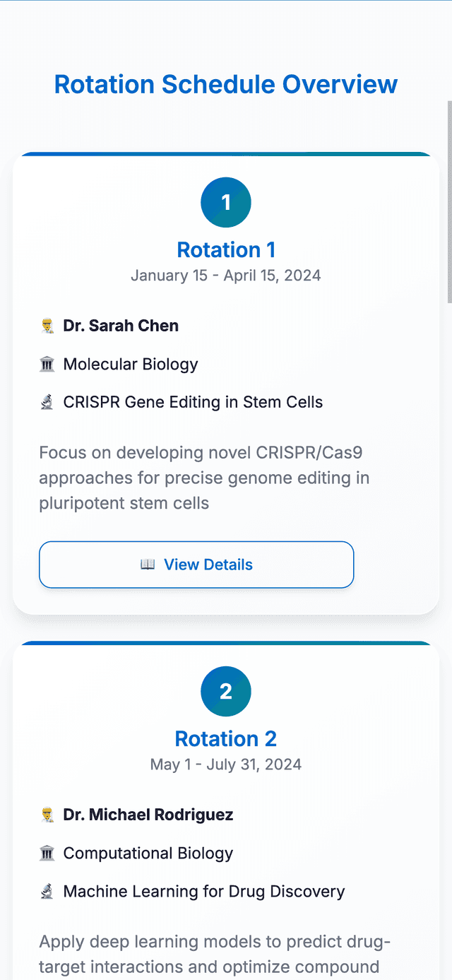This screenshot has height=980, width=452.
Task: Click the building icon next to Computational Biology
Action: [x=47, y=854]
